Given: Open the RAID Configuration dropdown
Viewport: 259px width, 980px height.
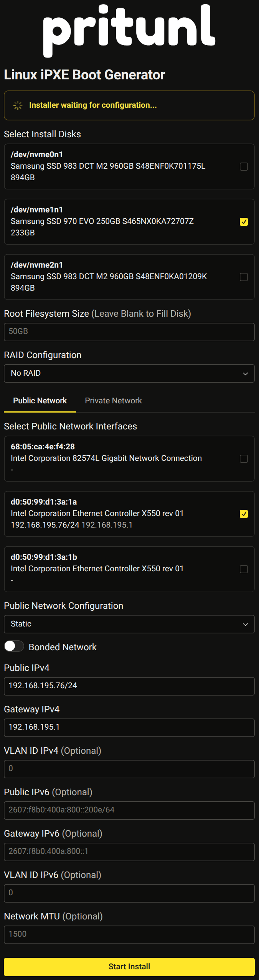Looking at the screenshot, I should pyautogui.click(x=129, y=373).
